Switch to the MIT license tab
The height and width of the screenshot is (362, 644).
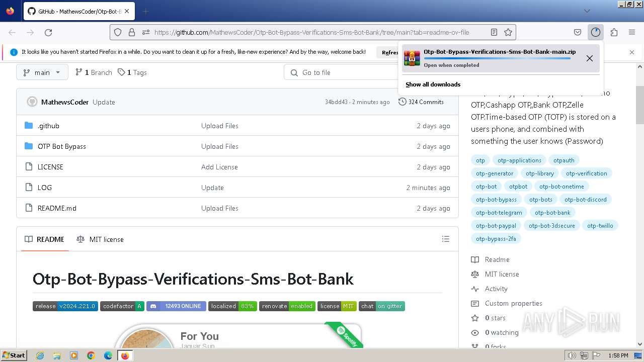(x=100, y=239)
